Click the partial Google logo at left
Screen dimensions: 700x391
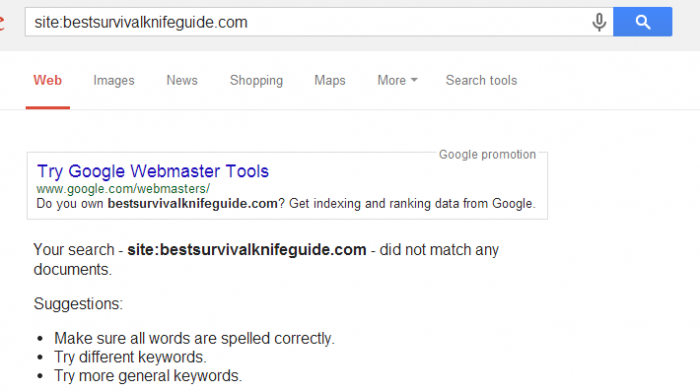[2, 22]
